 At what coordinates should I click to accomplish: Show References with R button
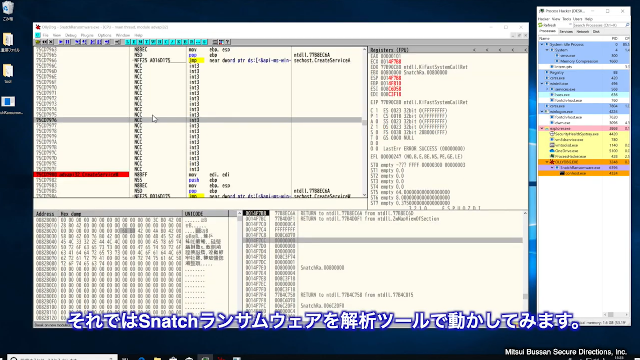[x=191, y=42]
